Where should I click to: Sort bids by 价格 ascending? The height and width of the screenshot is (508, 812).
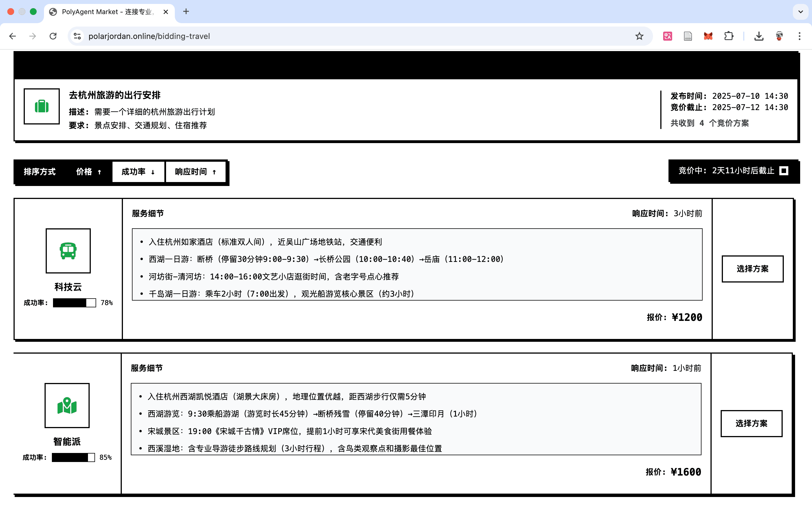(x=89, y=172)
